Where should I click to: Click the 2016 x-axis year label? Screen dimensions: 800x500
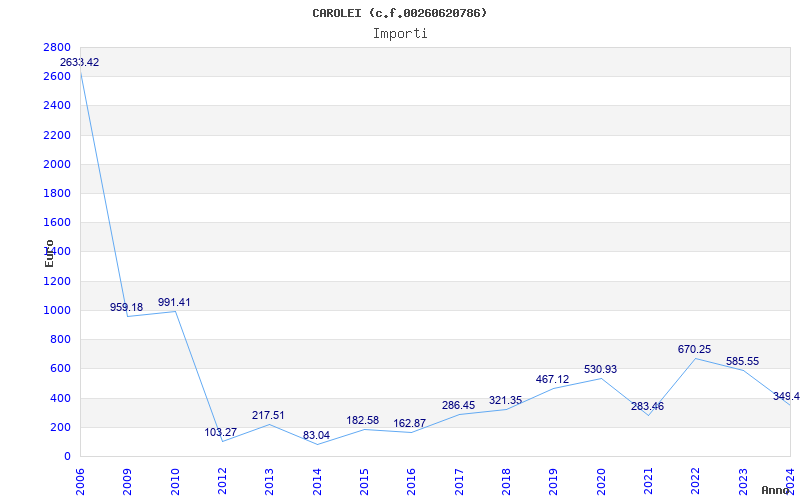click(x=411, y=482)
